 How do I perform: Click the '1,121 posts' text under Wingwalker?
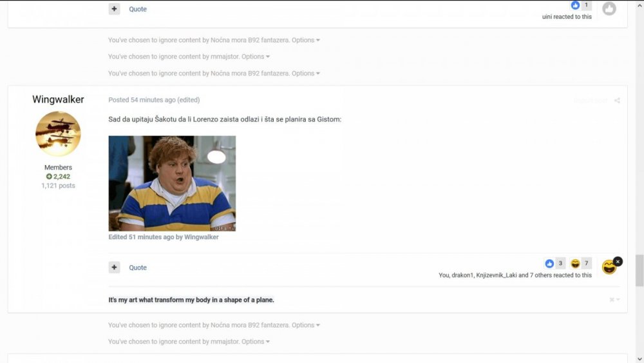pyautogui.click(x=58, y=186)
